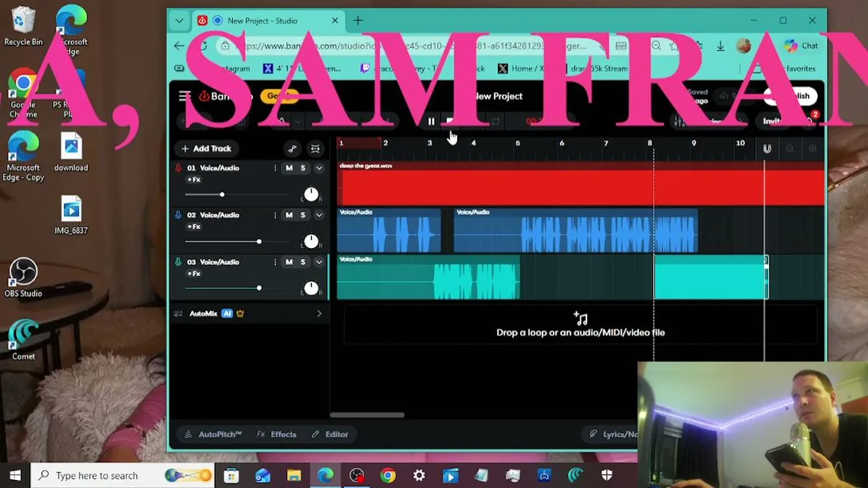Toggle the magnet snap-to-grid button
The height and width of the screenshot is (488, 868).
767,148
